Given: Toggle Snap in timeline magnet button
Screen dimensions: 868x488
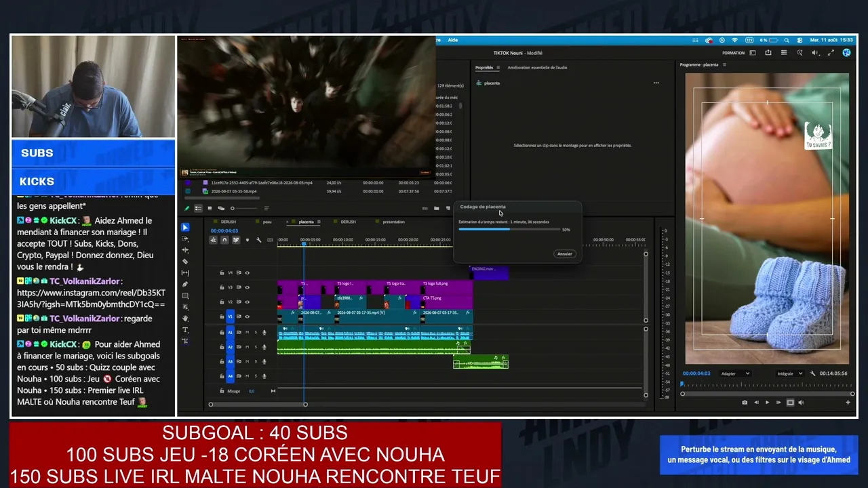Looking at the screenshot, I should click(x=224, y=240).
